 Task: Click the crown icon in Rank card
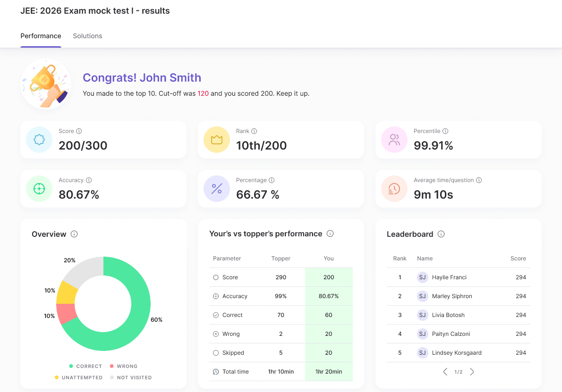point(216,140)
